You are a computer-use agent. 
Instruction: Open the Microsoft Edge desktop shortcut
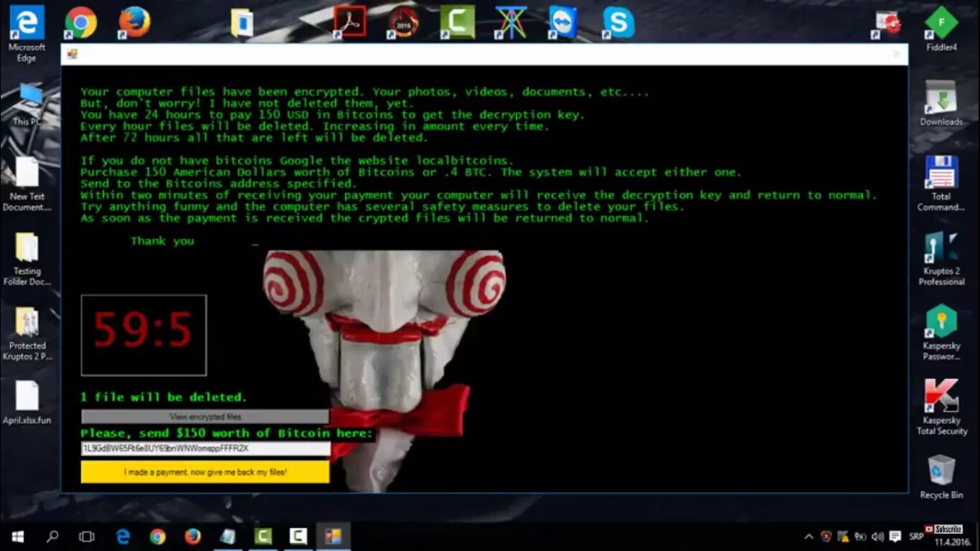pyautogui.click(x=27, y=32)
